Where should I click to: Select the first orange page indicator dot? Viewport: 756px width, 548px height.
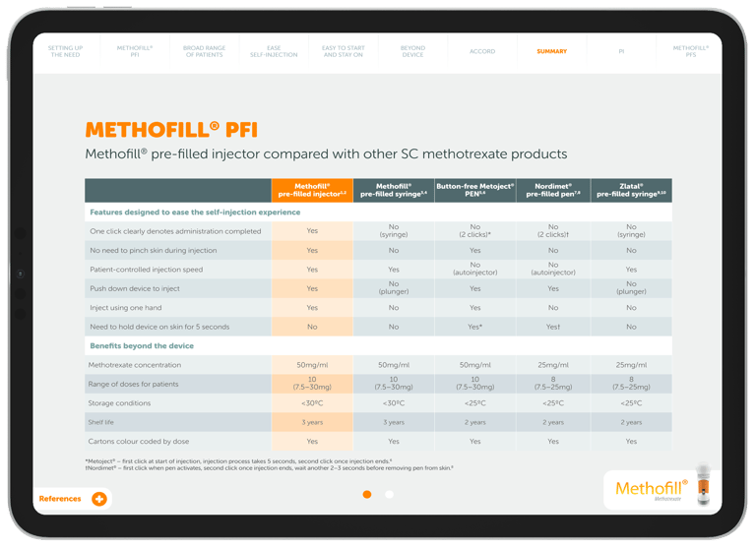[x=367, y=495]
